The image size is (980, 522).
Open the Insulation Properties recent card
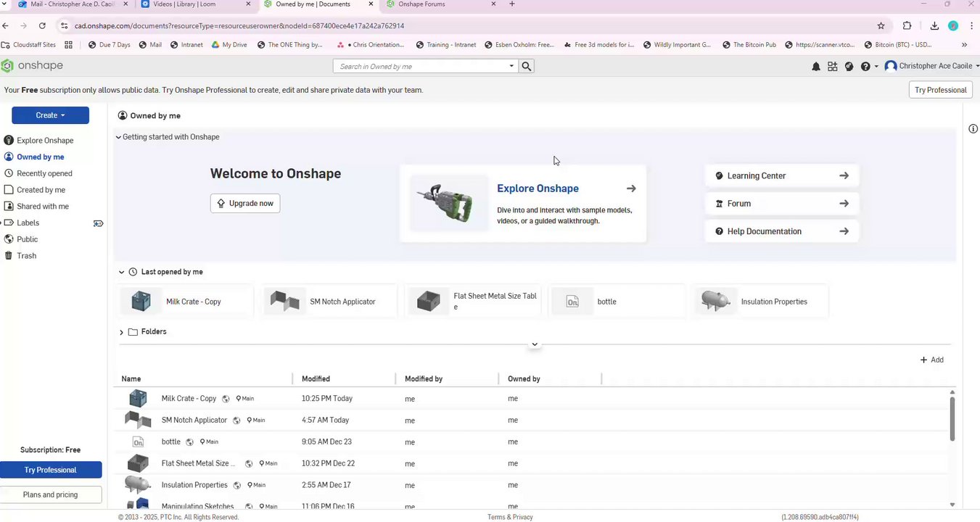760,302
